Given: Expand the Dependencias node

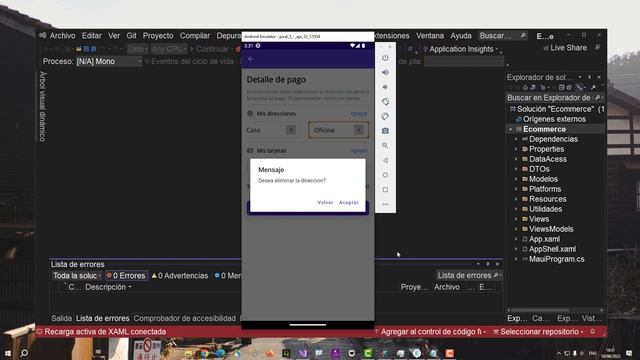Looking at the screenshot, I should point(516,139).
